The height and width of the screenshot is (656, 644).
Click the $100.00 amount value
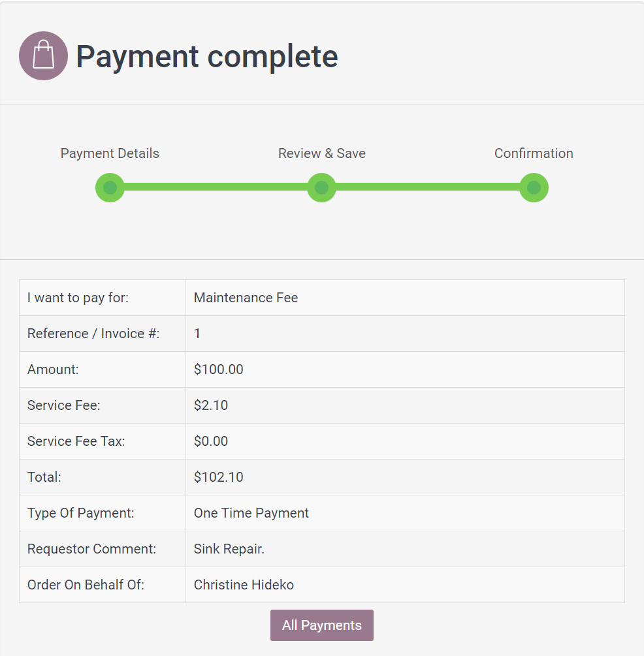pyautogui.click(x=218, y=369)
